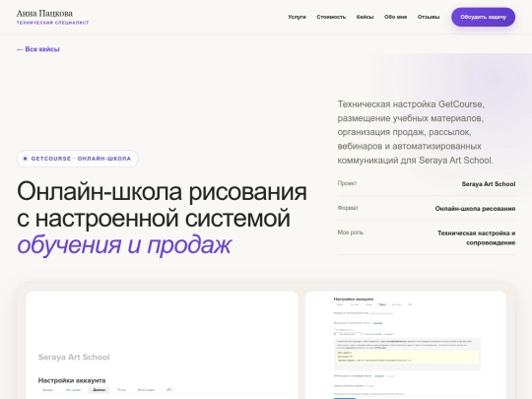Click the Проект label
This screenshot has width=532, height=399.
coord(347,183)
